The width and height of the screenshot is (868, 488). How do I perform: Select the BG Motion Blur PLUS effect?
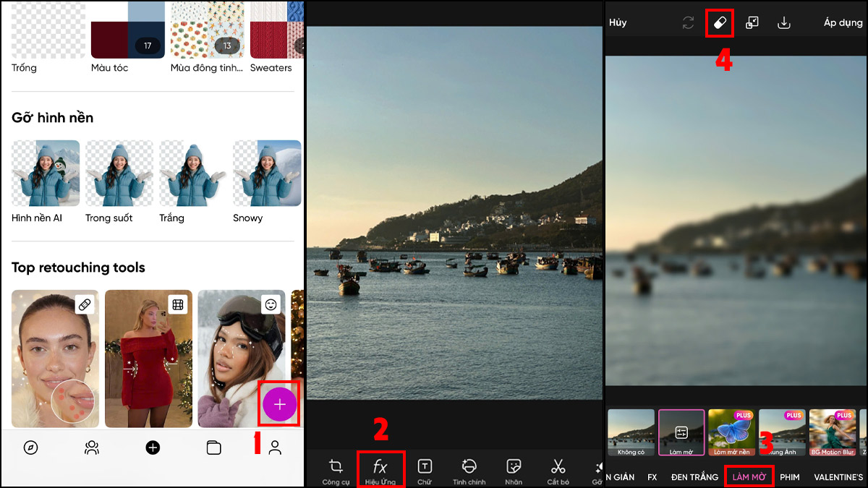pyautogui.click(x=833, y=432)
